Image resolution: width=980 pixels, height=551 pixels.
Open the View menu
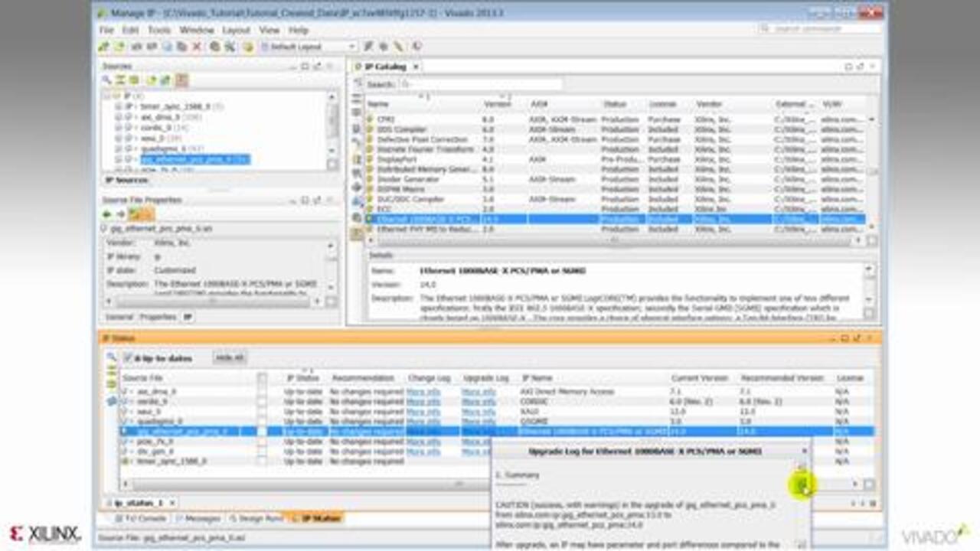(x=269, y=30)
